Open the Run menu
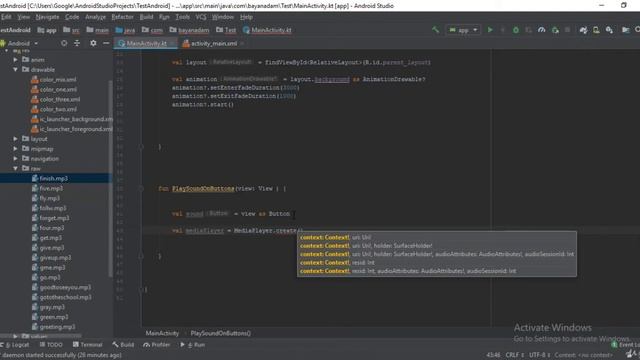 pos(164,17)
